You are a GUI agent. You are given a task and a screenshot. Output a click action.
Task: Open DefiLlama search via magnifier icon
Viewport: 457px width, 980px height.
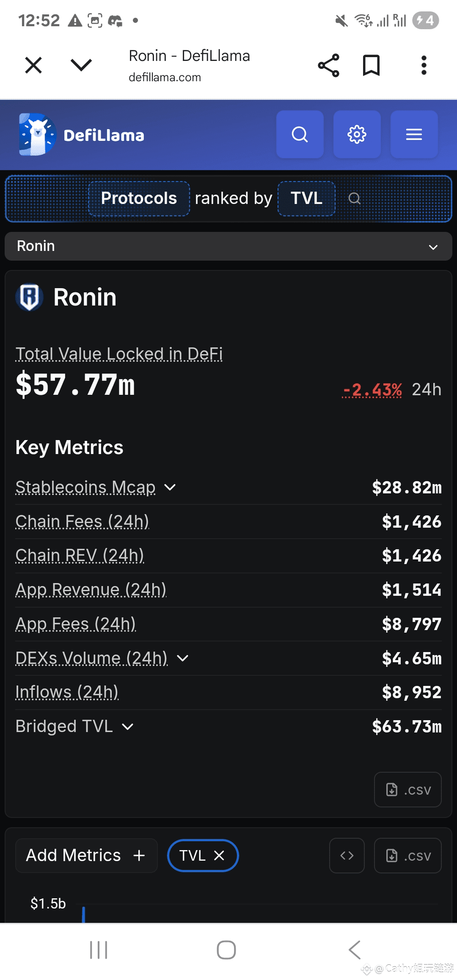tap(300, 135)
